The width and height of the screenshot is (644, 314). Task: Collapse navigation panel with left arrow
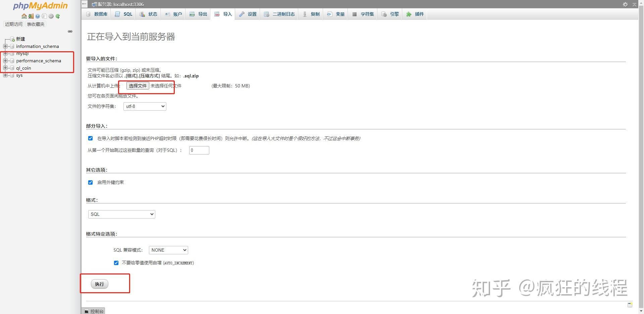(85, 4)
